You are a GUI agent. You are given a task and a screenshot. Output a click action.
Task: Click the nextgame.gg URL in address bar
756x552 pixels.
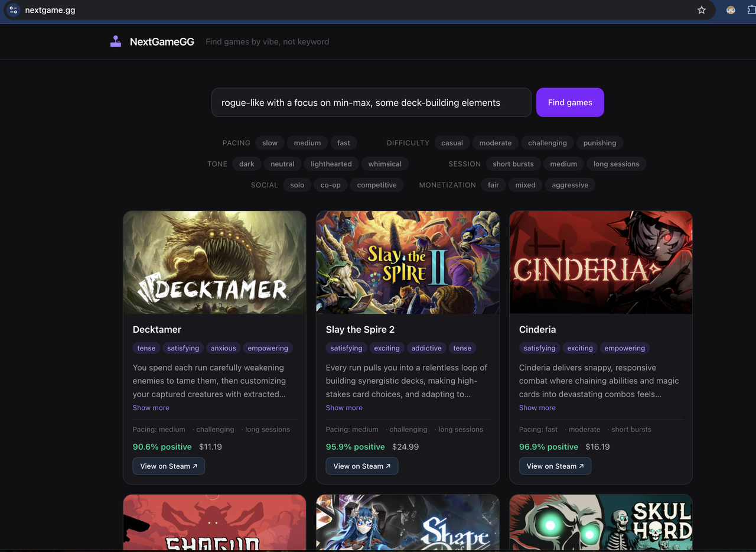(50, 10)
